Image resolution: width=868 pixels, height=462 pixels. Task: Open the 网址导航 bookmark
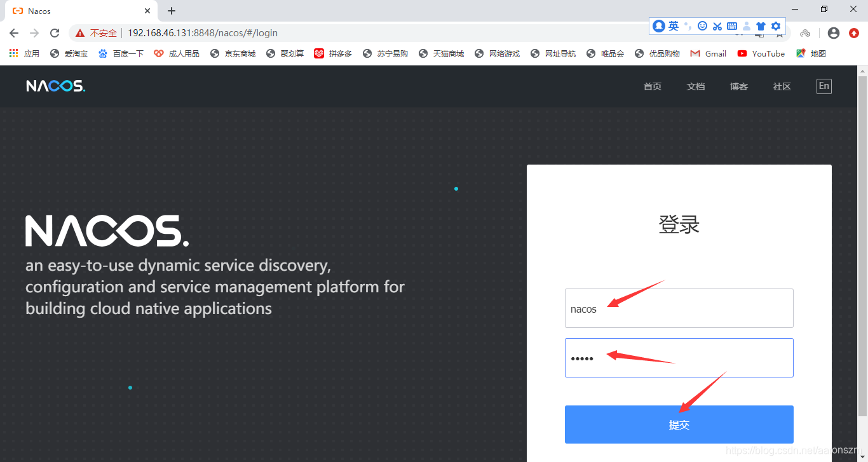point(553,53)
